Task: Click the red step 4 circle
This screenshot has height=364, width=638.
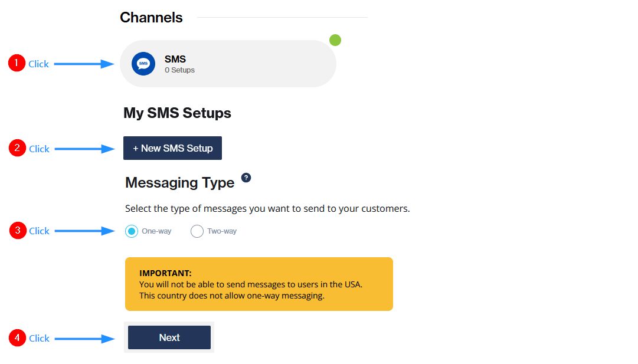Action: click(x=18, y=338)
